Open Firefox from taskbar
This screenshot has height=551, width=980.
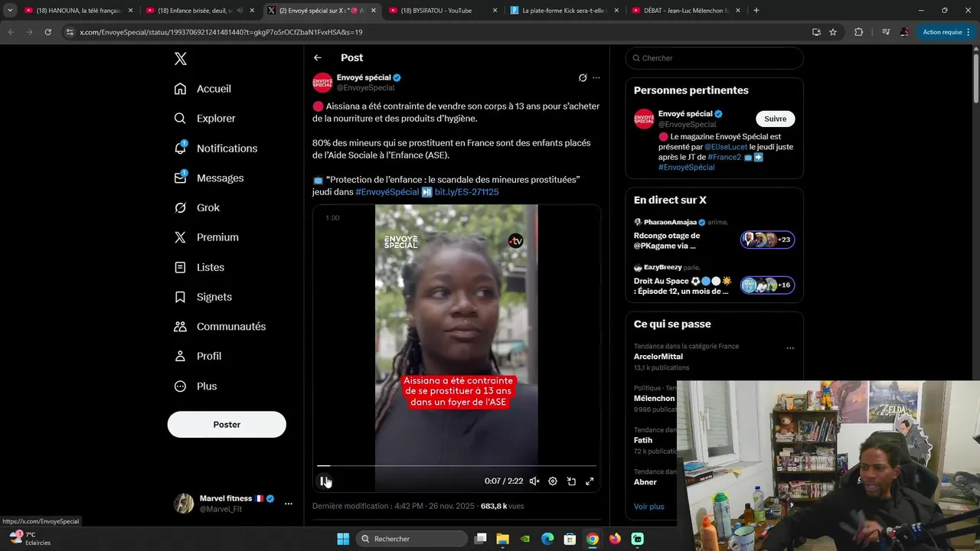(x=615, y=539)
